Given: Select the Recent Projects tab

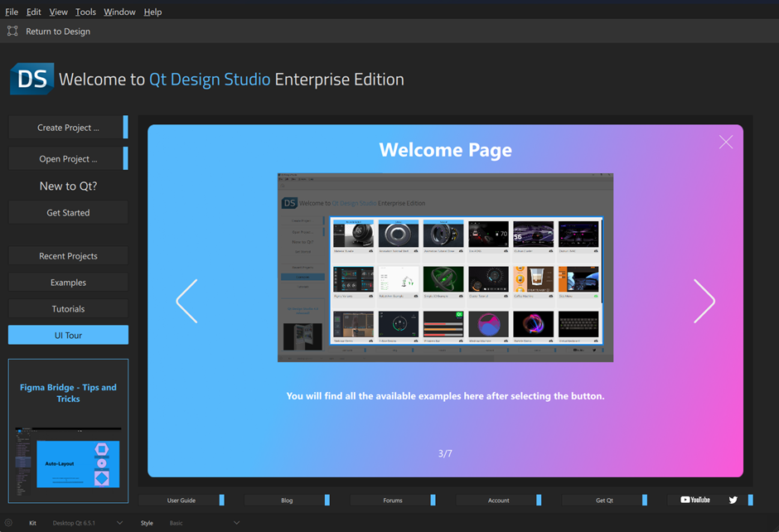Looking at the screenshot, I should pos(68,256).
